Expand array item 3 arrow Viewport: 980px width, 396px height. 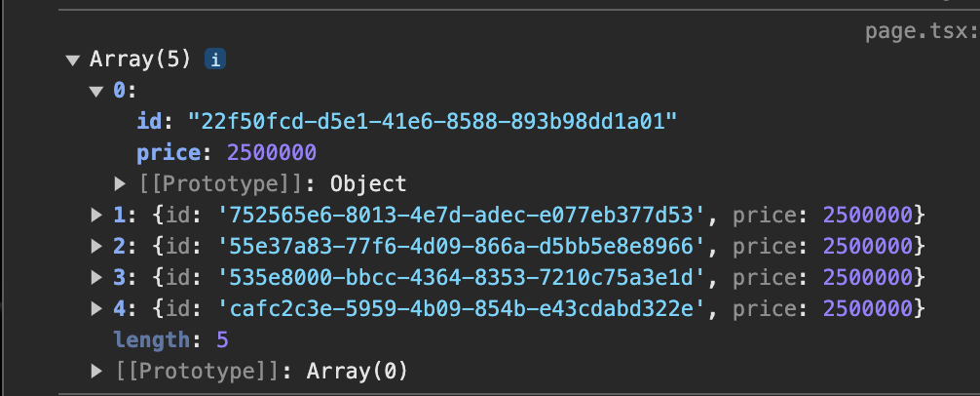pos(96,277)
